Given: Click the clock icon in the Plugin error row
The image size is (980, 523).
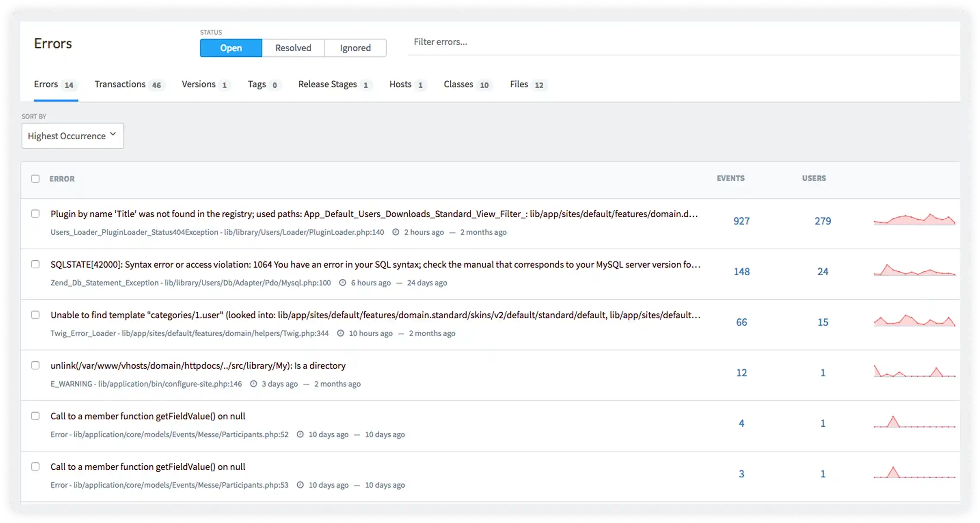Looking at the screenshot, I should click(x=395, y=232).
